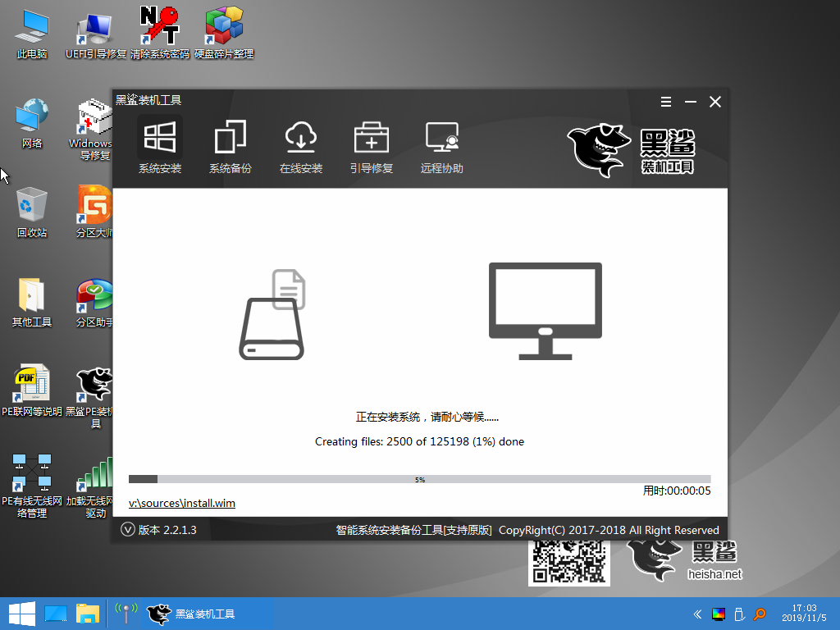
Task: Open the 引导修复 (Boot Repair) tool
Action: tap(372, 146)
